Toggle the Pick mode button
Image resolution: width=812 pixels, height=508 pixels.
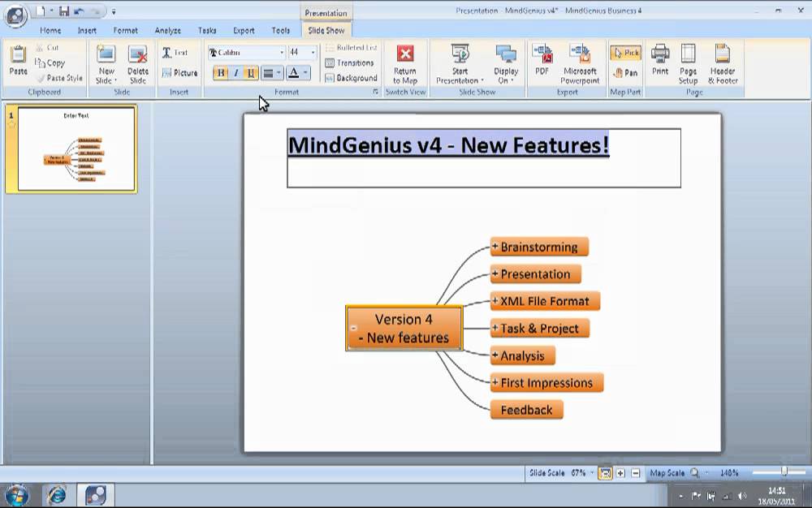point(625,52)
